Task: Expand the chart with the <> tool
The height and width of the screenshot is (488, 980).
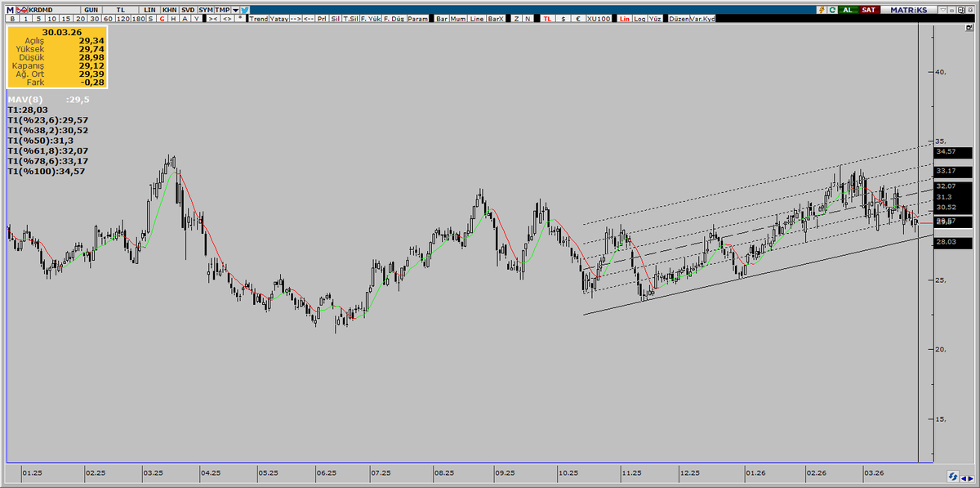Action: (227, 19)
